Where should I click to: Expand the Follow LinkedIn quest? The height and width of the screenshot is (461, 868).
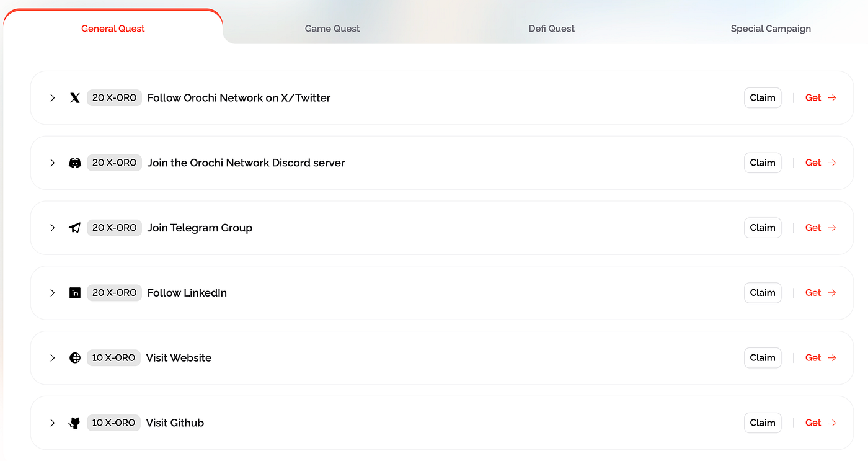(53, 293)
